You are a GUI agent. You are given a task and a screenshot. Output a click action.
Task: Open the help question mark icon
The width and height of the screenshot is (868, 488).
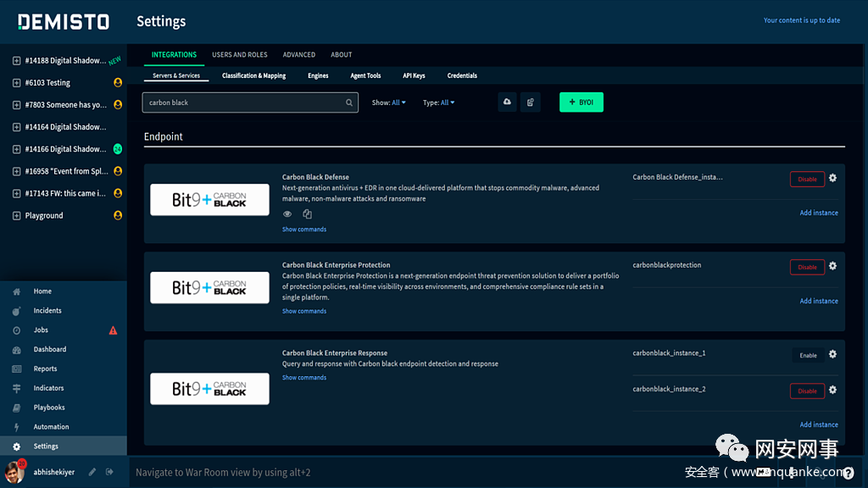[x=848, y=474]
